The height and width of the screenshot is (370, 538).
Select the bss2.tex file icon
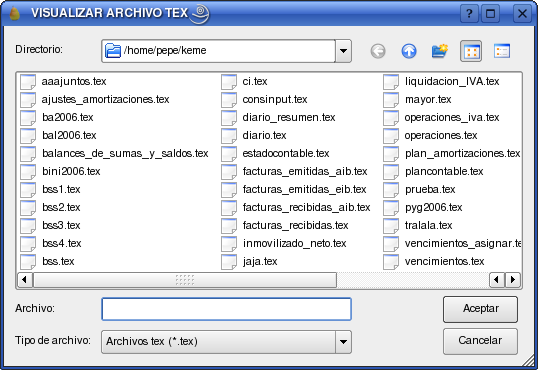[28, 208]
